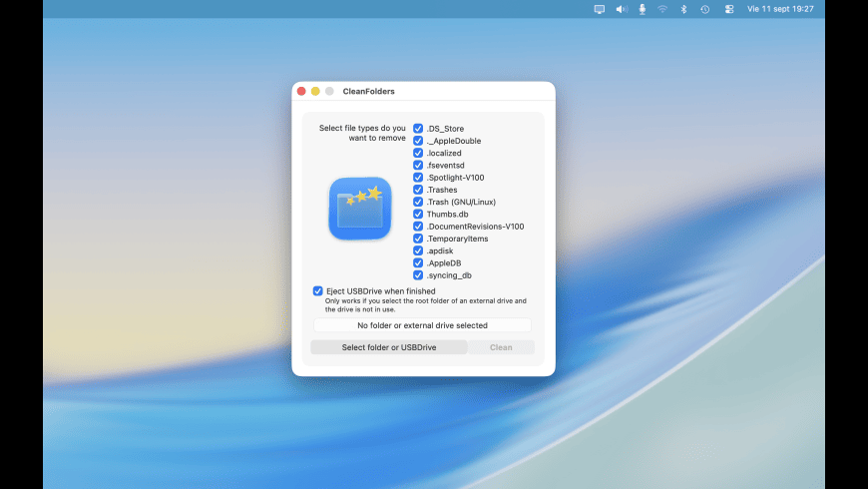
Task: Disable Eject USBDrive when finished
Action: click(x=317, y=290)
